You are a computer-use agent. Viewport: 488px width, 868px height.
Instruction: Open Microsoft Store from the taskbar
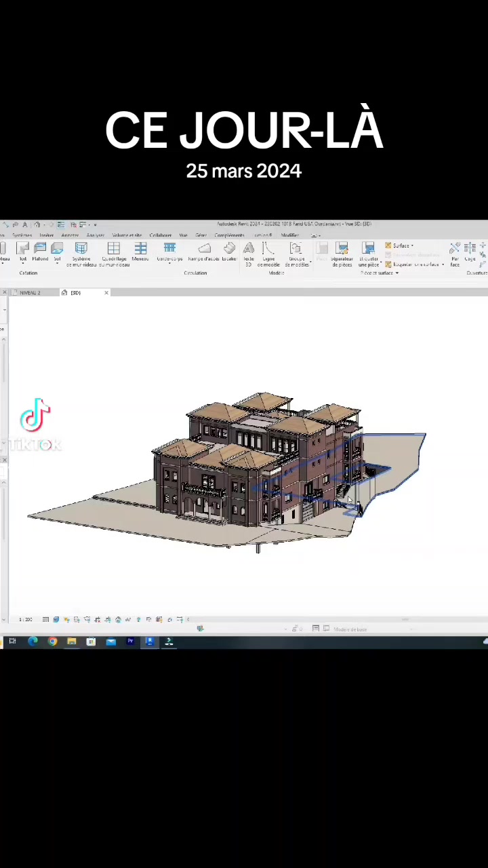(x=91, y=642)
